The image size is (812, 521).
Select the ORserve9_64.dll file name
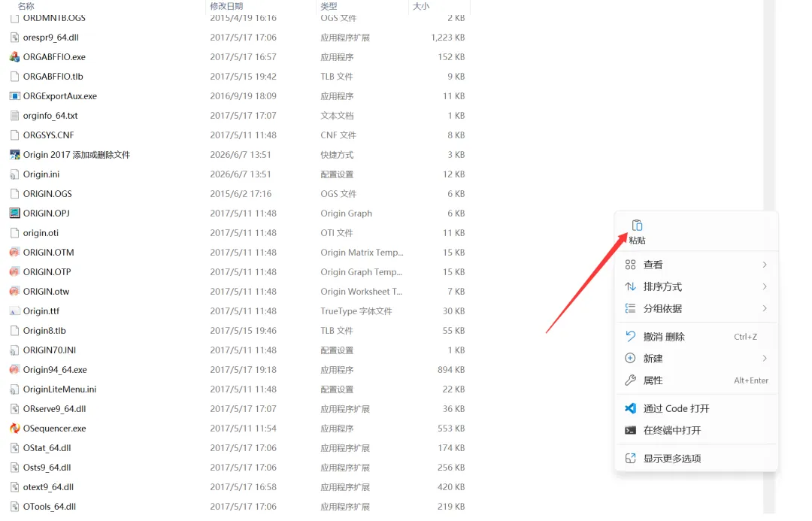(54, 409)
